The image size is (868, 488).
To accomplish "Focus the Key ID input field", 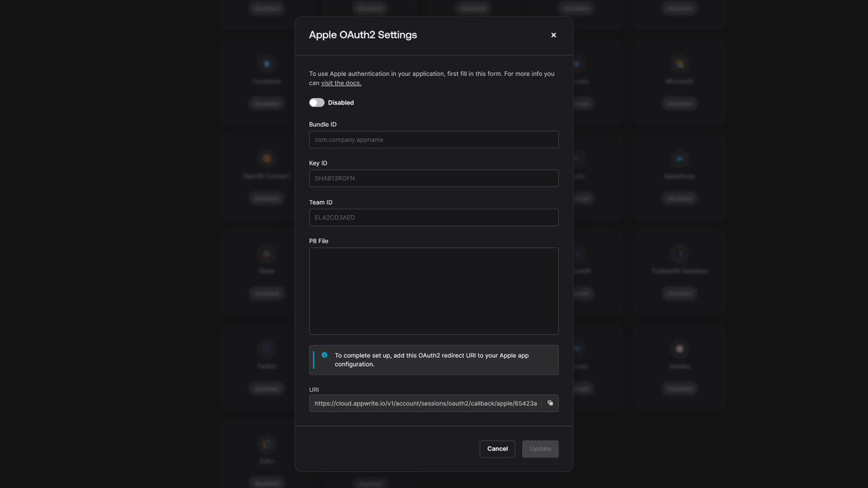I will [x=434, y=178].
